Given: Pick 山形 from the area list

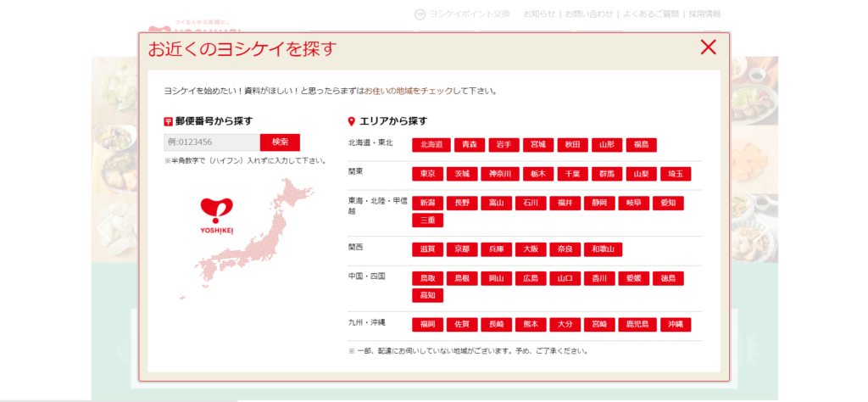Looking at the screenshot, I should pyautogui.click(x=607, y=145).
